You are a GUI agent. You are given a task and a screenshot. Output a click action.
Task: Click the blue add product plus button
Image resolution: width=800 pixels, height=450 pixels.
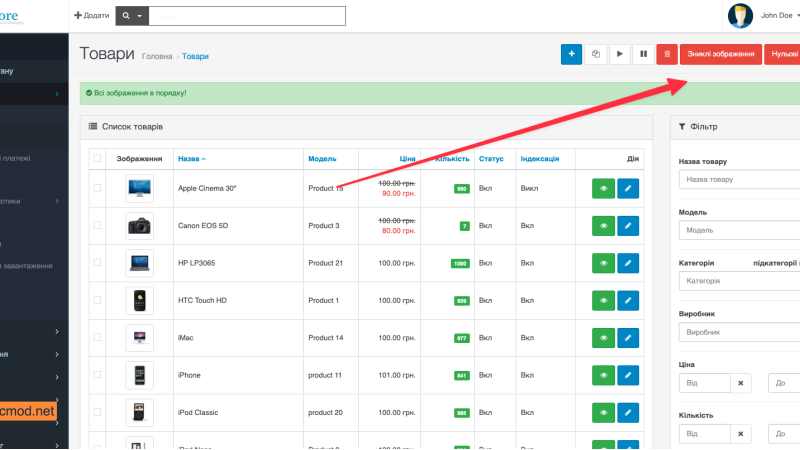coord(571,54)
